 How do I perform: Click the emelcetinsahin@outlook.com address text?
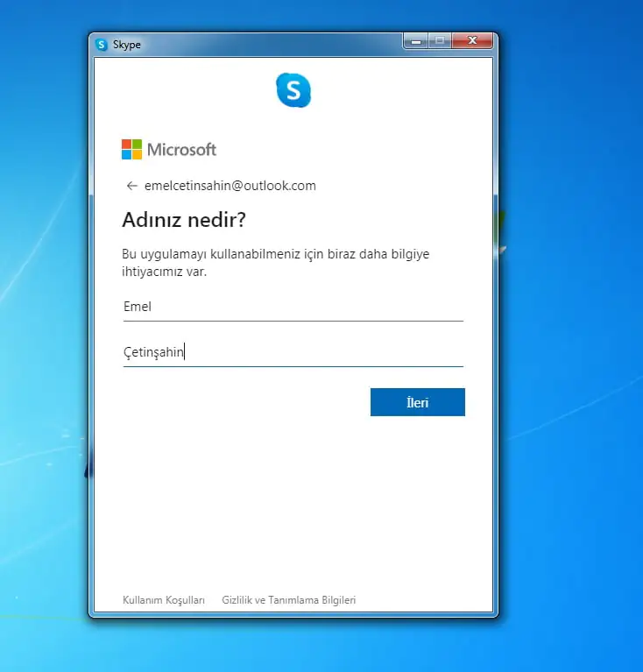click(x=230, y=186)
